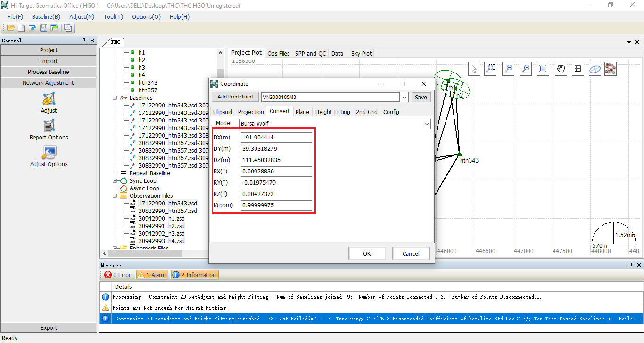
Task: Activate the zoom window selection tool
Action: (491, 69)
